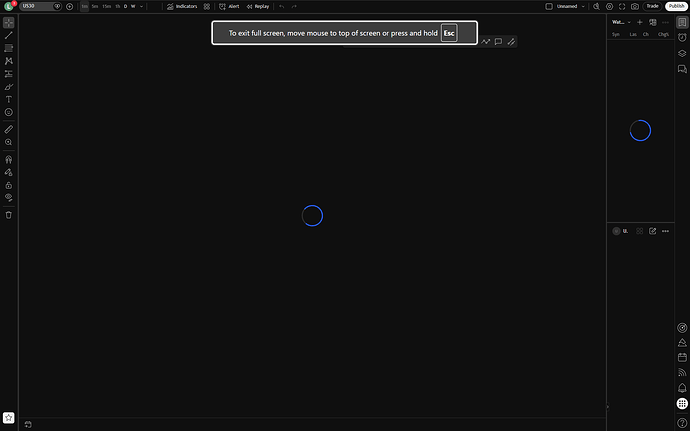
Task: Click the grid icon in details panel
Action: [640, 231]
